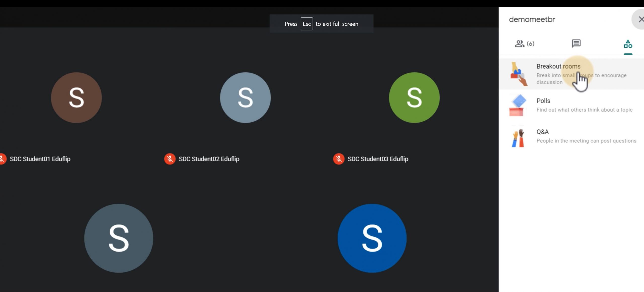Select SDC Student01's brown avatar tile
Viewport: 644px width, 292px height.
pyautogui.click(x=76, y=98)
